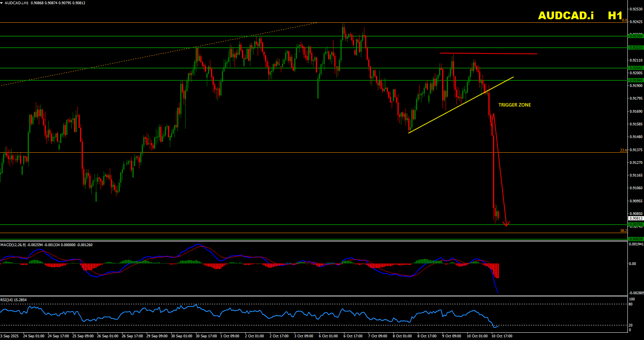Screen dimensions: 644x340
Task: Click the green 0.90758 price level tag
Action: [x=636, y=224]
